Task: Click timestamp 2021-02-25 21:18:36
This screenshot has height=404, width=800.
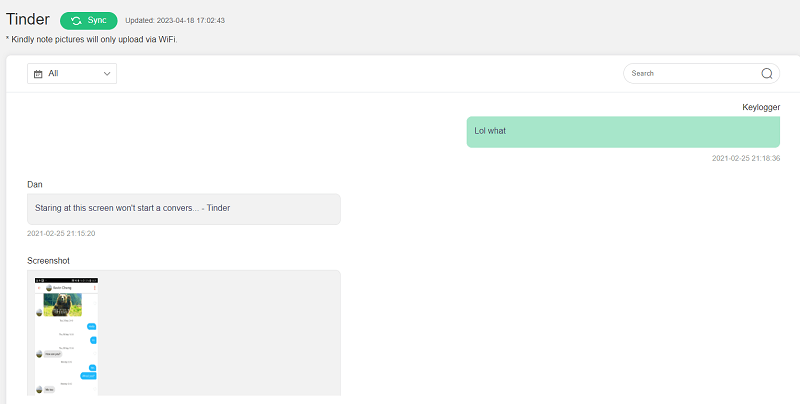Action: coord(746,159)
